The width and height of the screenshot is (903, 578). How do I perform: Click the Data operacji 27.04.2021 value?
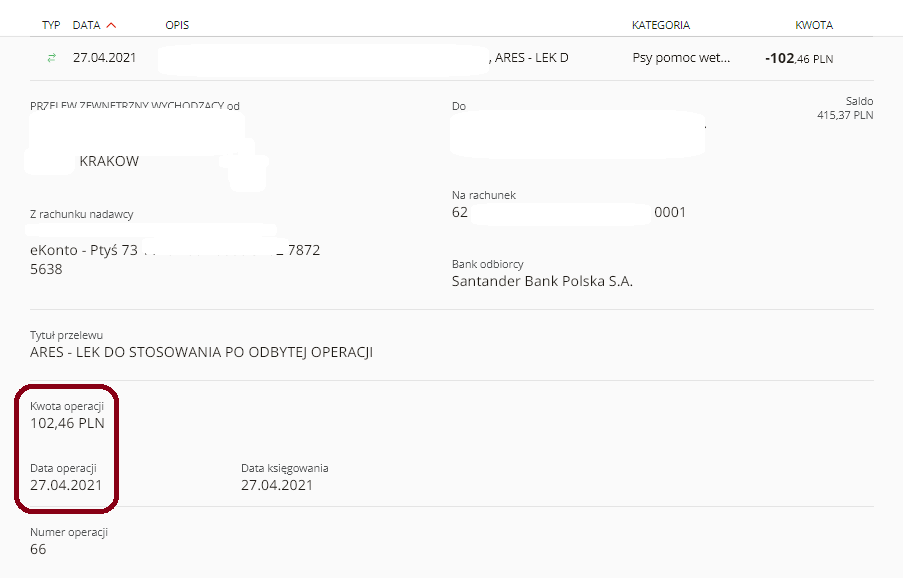(66, 485)
